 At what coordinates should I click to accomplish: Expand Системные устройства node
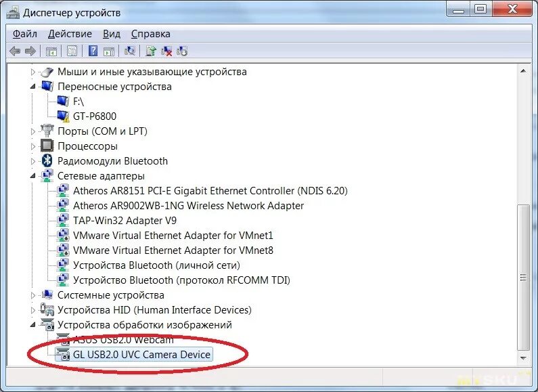[33, 295]
